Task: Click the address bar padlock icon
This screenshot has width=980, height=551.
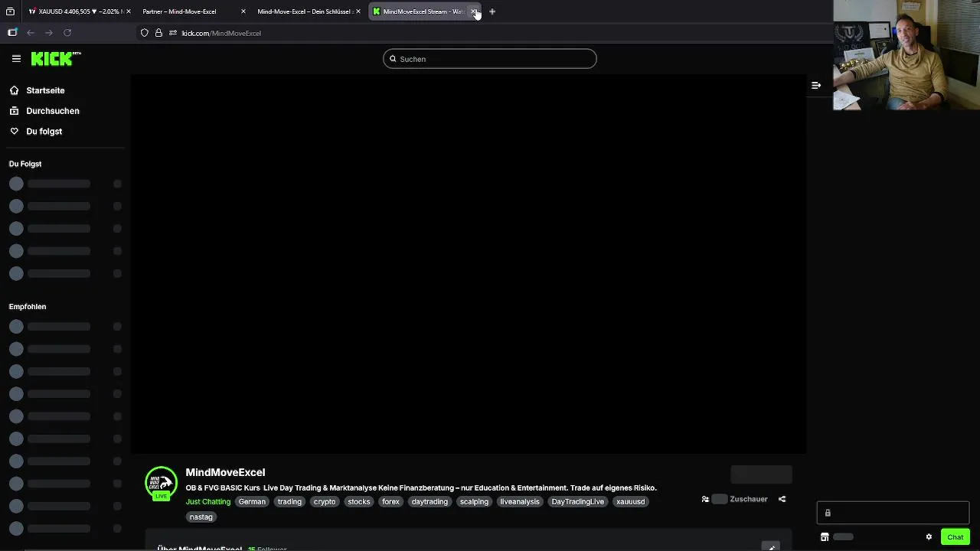Action: [158, 33]
